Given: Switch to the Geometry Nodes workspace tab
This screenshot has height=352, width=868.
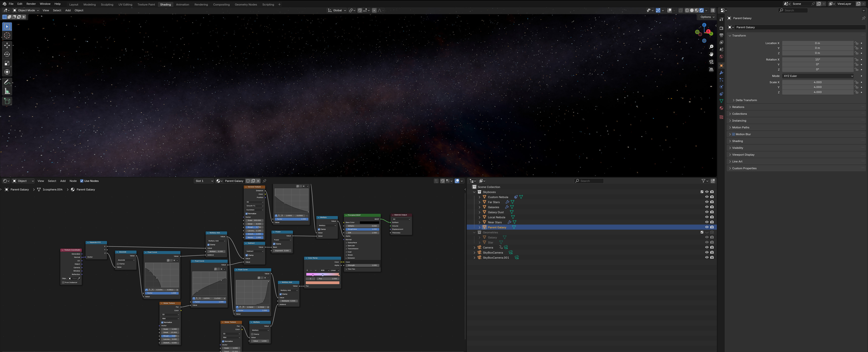Looking at the screenshot, I should coord(246,4).
